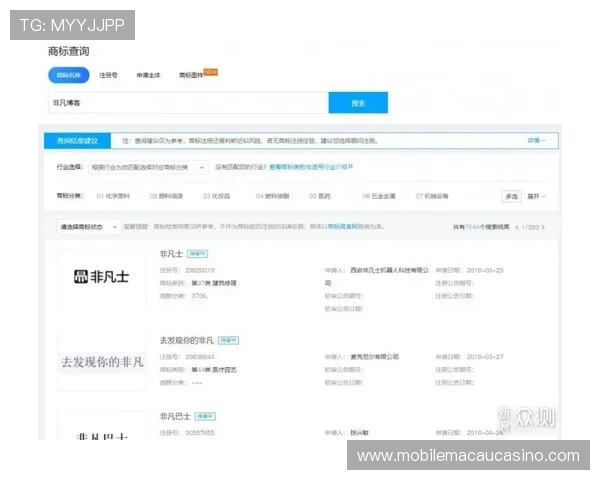This screenshot has height=480, width=600.
Task: Select the 商标名称 search tab
Action: [x=68, y=75]
